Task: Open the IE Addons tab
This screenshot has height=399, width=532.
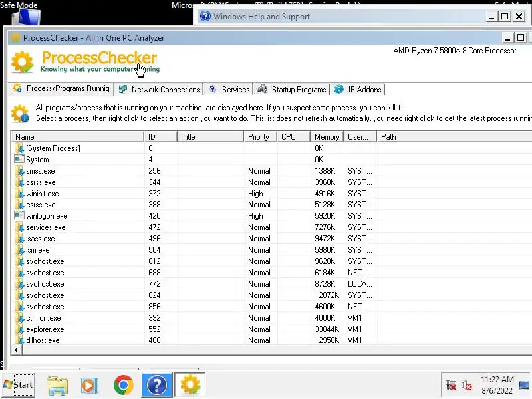Action: point(358,90)
